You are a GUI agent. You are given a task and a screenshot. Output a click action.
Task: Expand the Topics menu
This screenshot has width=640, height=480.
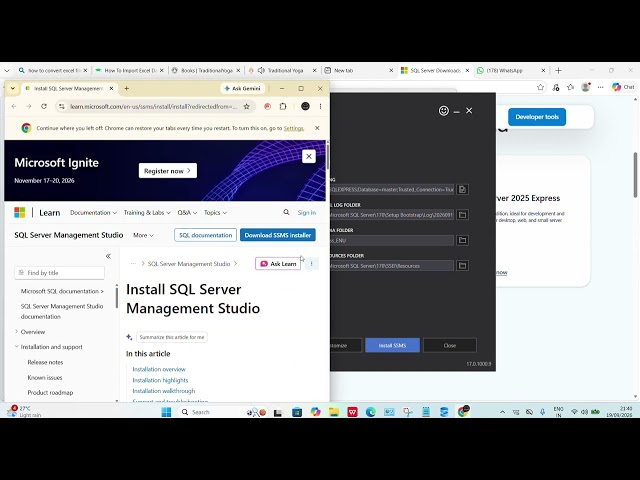pos(216,213)
